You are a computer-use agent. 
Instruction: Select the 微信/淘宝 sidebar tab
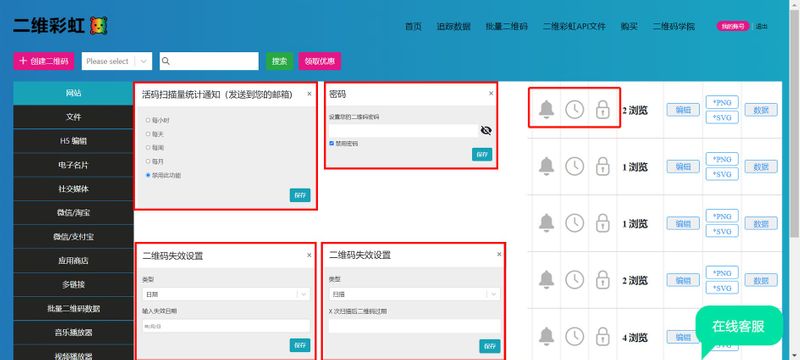click(x=73, y=213)
